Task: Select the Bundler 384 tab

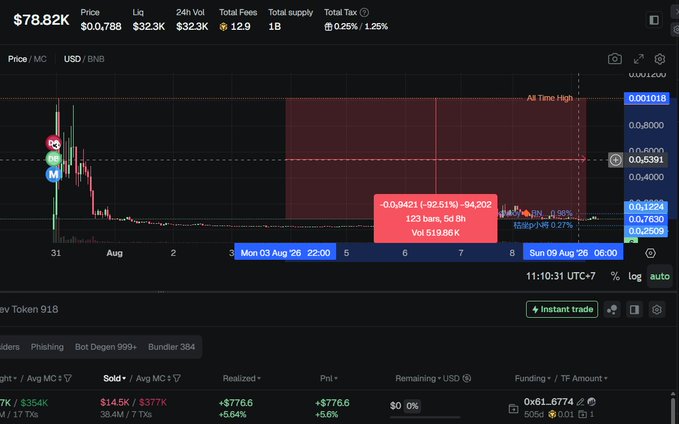Action: point(171,347)
